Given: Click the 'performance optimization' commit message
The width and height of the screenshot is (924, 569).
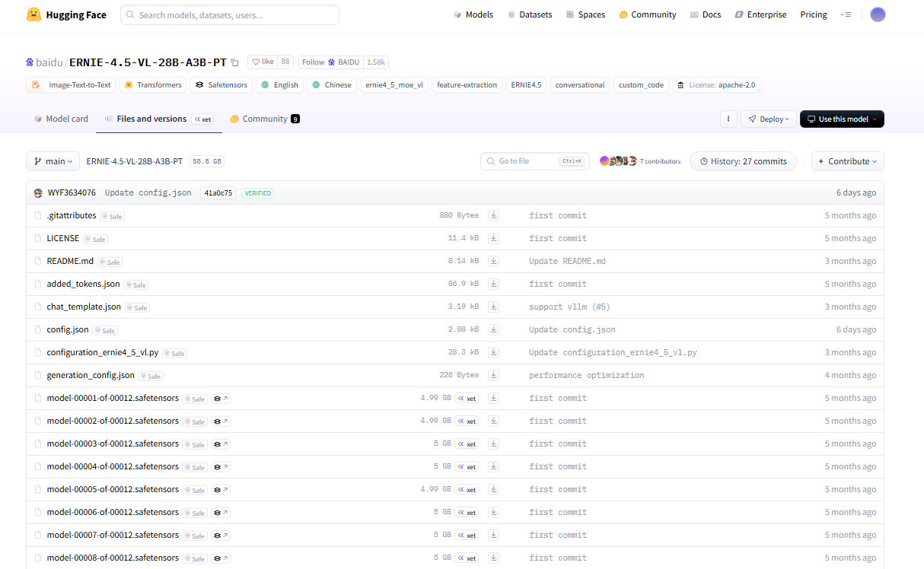Looking at the screenshot, I should pos(587,375).
